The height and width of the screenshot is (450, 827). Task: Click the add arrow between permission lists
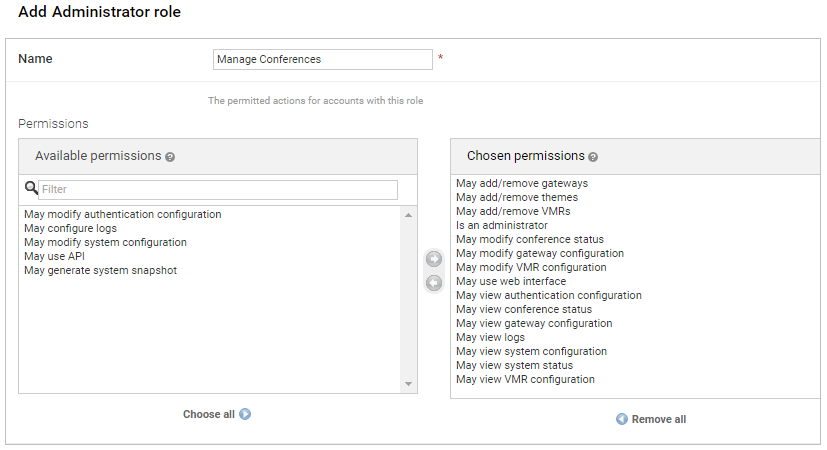(433, 260)
